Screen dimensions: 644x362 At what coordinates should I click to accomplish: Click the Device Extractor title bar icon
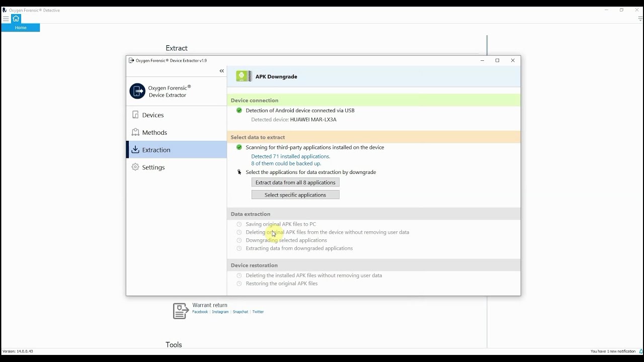[131, 60]
